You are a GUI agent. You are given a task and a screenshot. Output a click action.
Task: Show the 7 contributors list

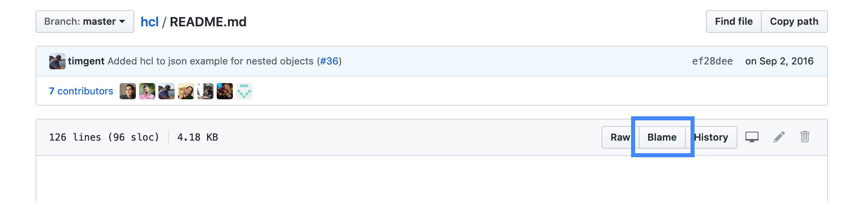pyautogui.click(x=81, y=91)
